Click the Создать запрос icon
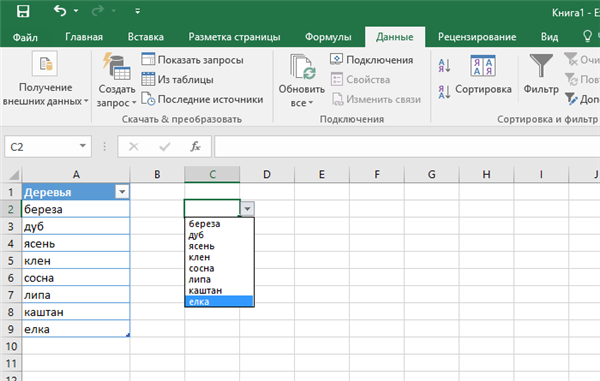 point(117,66)
